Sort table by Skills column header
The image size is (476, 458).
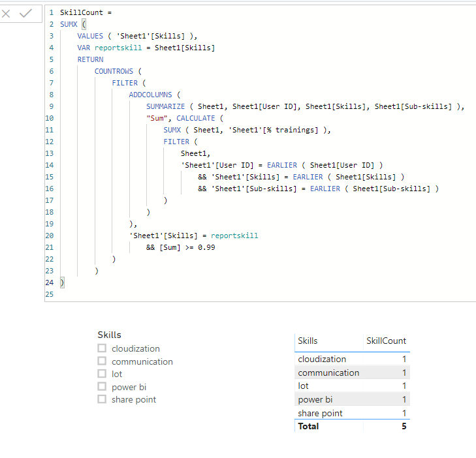click(308, 341)
